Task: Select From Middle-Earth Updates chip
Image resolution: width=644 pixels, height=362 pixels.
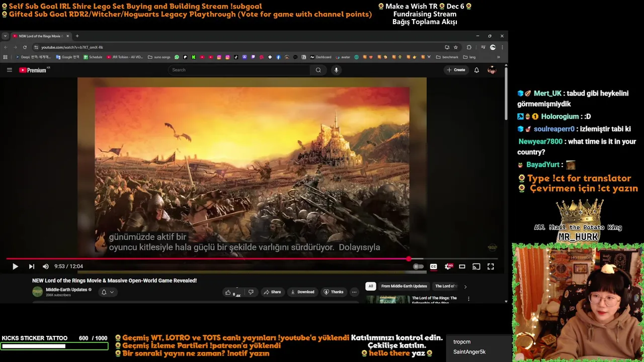Action: coord(404,286)
